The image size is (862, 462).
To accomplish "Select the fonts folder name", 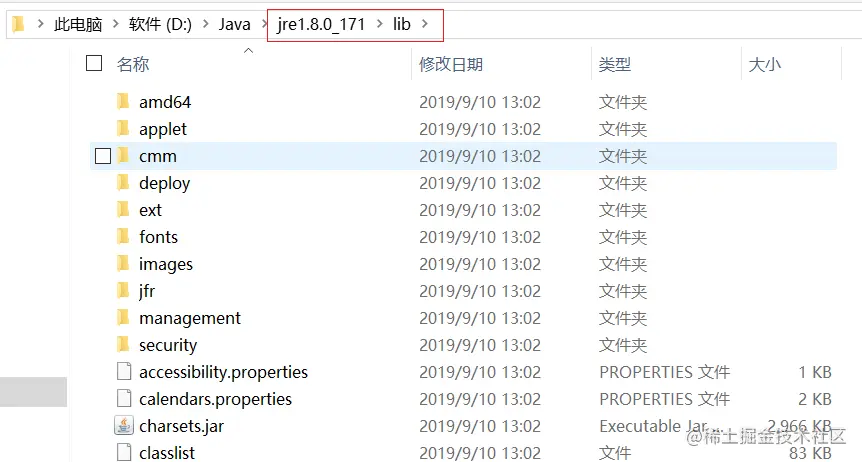I will tap(158, 237).
